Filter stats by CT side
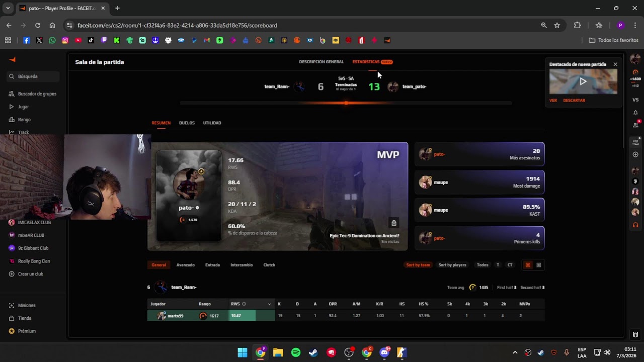This screenshot has height=362, width=644. tap(510, 265)
